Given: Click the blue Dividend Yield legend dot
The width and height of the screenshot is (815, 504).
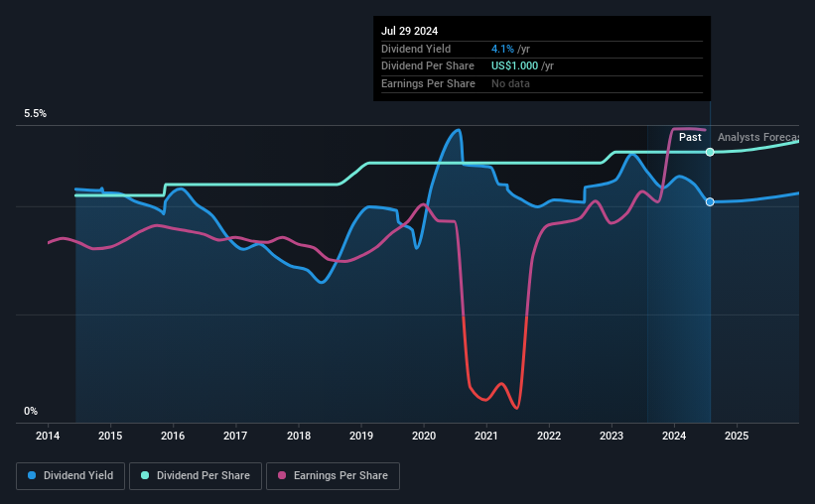Looking at the screenshot, I should click(32, 475).
